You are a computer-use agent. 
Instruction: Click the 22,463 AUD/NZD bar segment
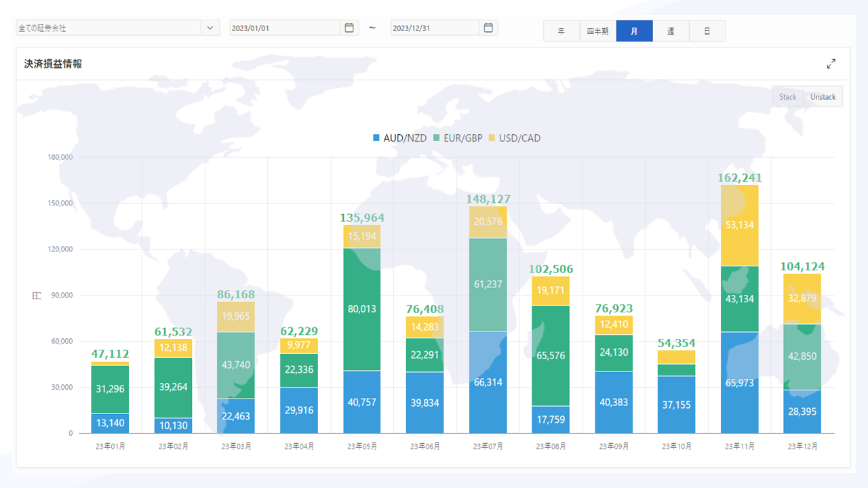[x=236, y=416]
